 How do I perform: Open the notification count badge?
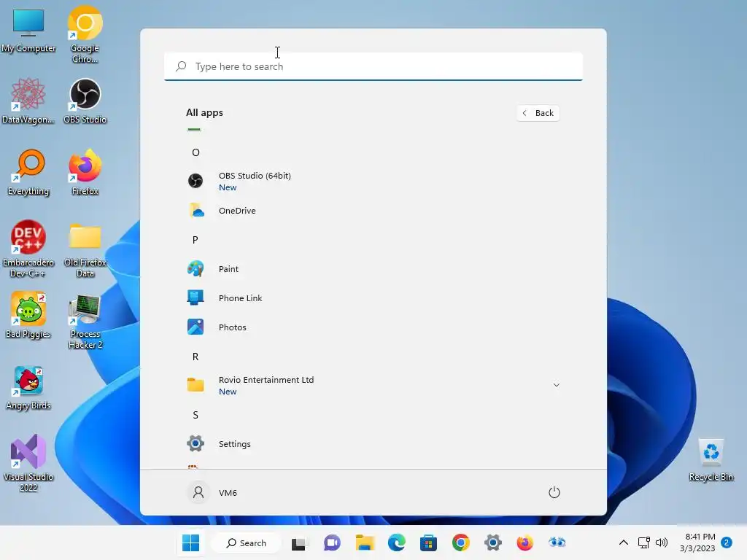[727, 542]
